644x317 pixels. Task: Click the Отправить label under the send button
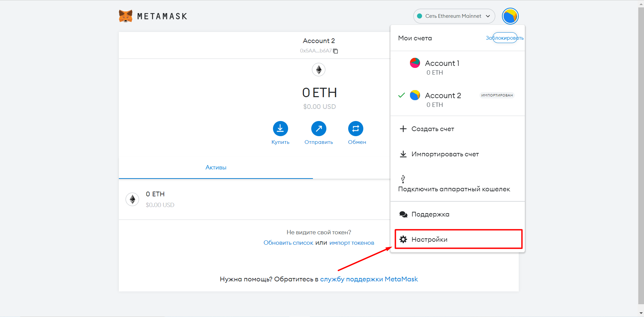(319, 142)
